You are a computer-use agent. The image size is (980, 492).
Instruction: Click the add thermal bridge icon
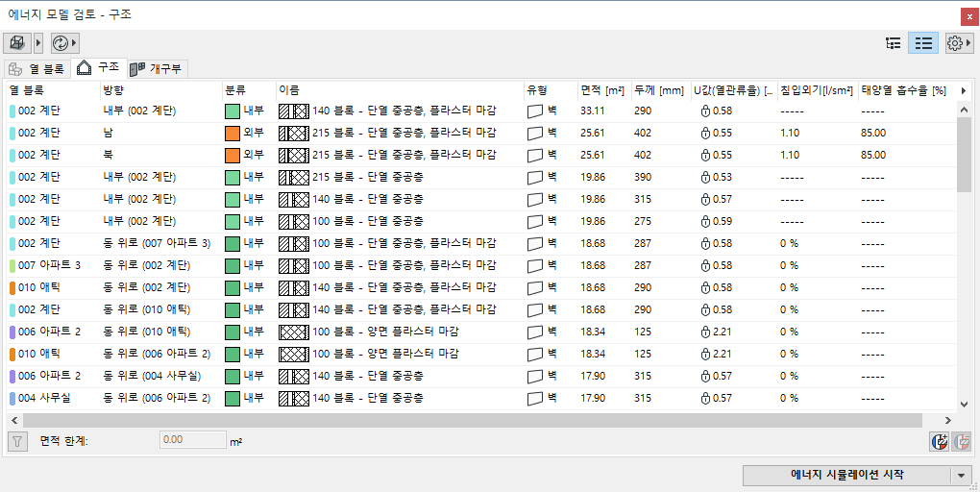pos(940,441)
